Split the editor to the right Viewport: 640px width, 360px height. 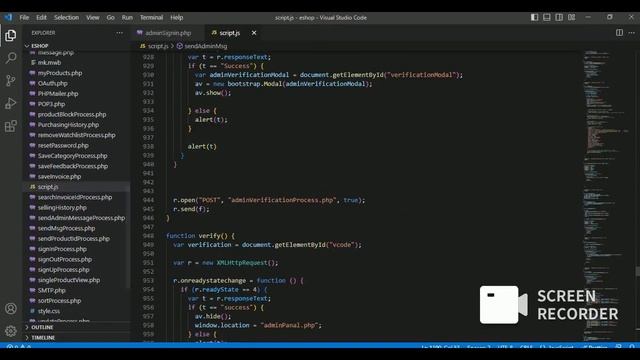click(619, 33)
